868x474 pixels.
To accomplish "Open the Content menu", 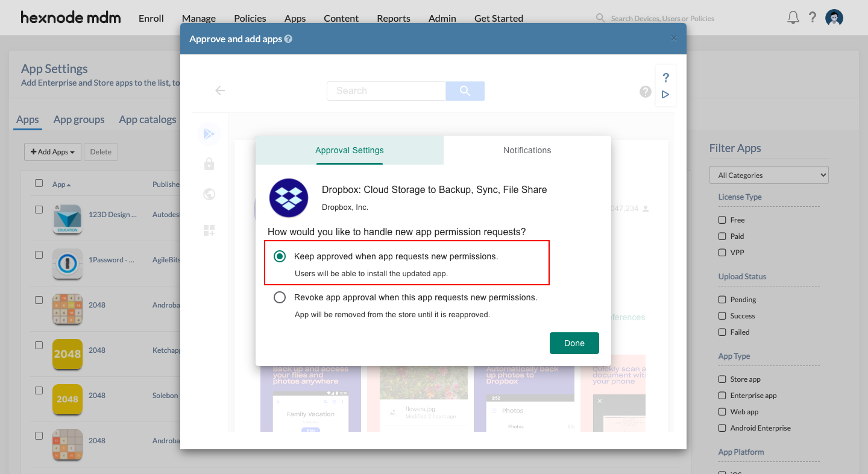I will coord(341,18).
